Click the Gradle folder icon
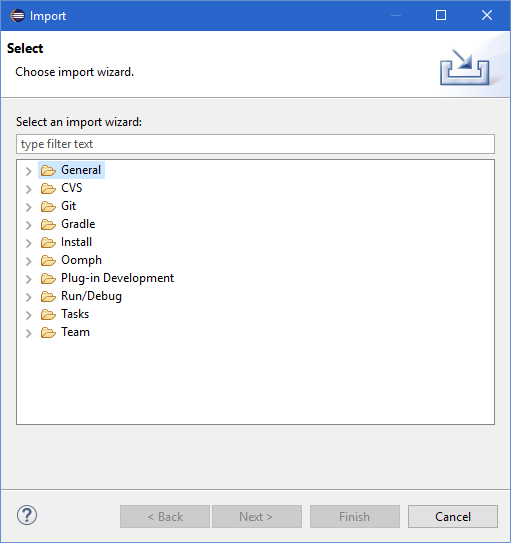The width and height of the screenshot is (511, 543). pyautogui.click(x=48, y=224)
